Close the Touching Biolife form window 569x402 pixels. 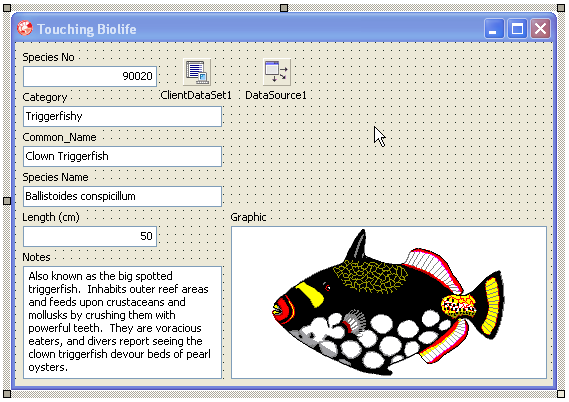click(x=540, y=29)
